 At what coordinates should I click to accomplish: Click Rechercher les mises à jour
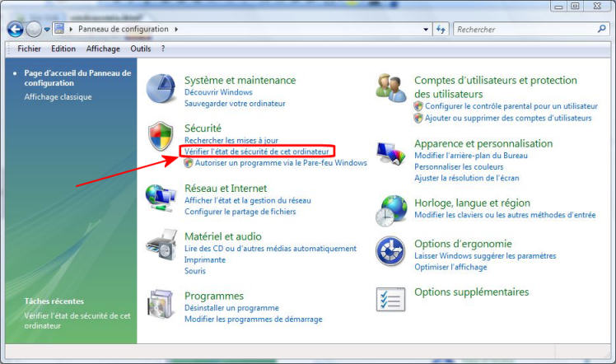[231, 140]
